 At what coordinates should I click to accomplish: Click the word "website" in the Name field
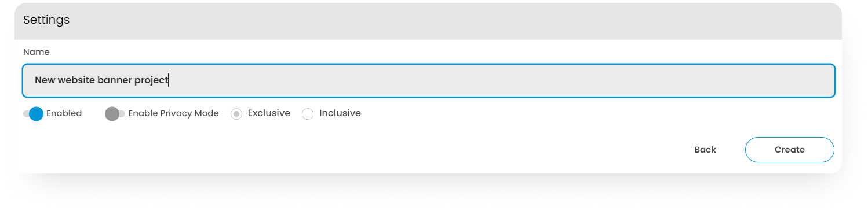click(x=76, y=80)
